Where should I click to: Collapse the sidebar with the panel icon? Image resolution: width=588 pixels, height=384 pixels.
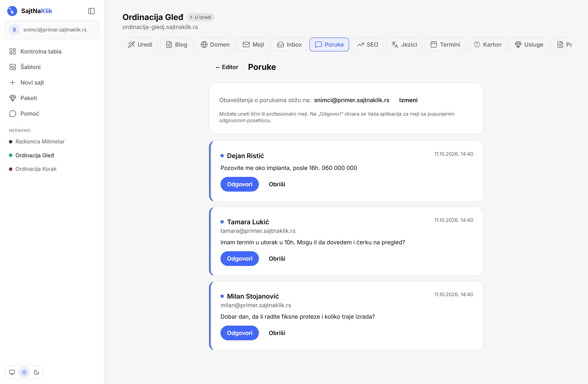pos(91,11)
